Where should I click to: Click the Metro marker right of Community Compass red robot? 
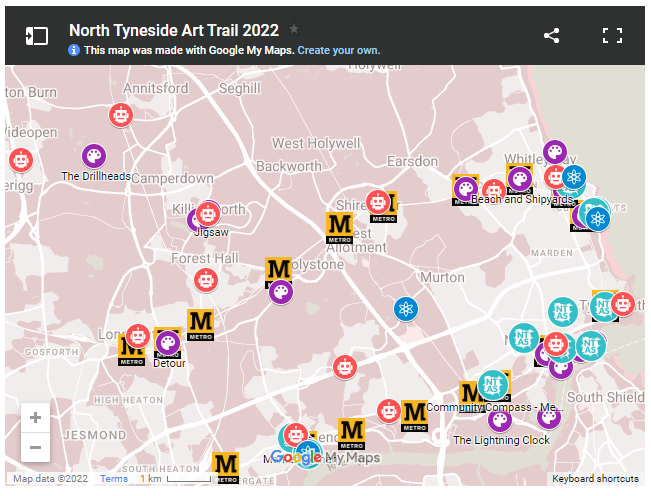pyautogui.click(x=414, y=416)
